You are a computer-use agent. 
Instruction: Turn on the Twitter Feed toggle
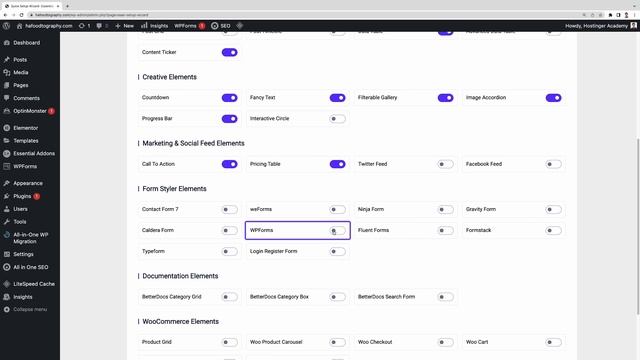445,164
